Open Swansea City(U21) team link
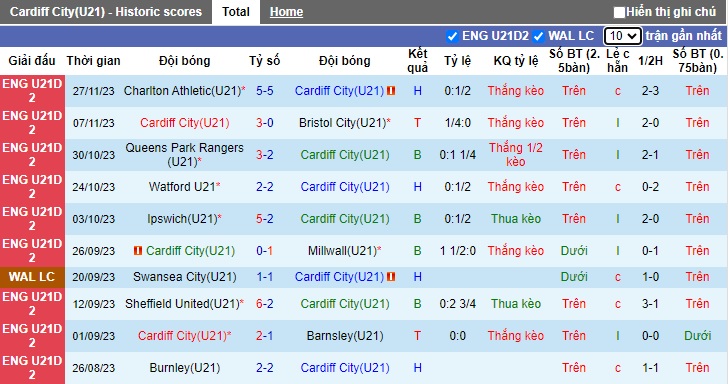 (x=185, y=277)
